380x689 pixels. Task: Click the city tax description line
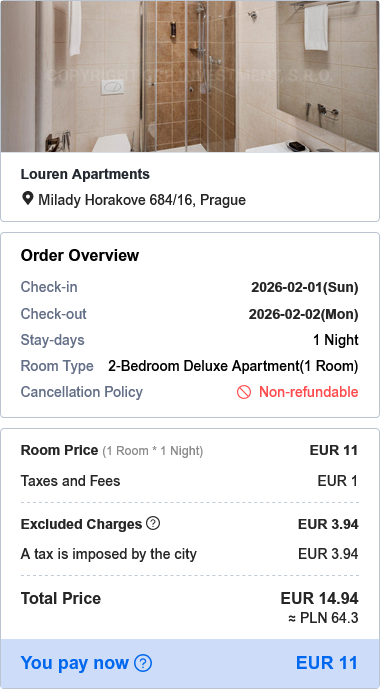click(x=109, y=554)
